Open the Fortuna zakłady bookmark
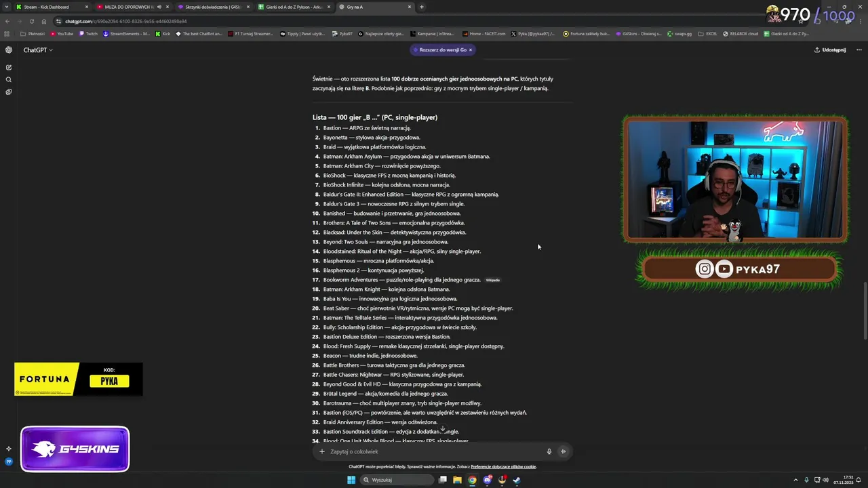The image size is (868, 488). [x=587, y=33]
